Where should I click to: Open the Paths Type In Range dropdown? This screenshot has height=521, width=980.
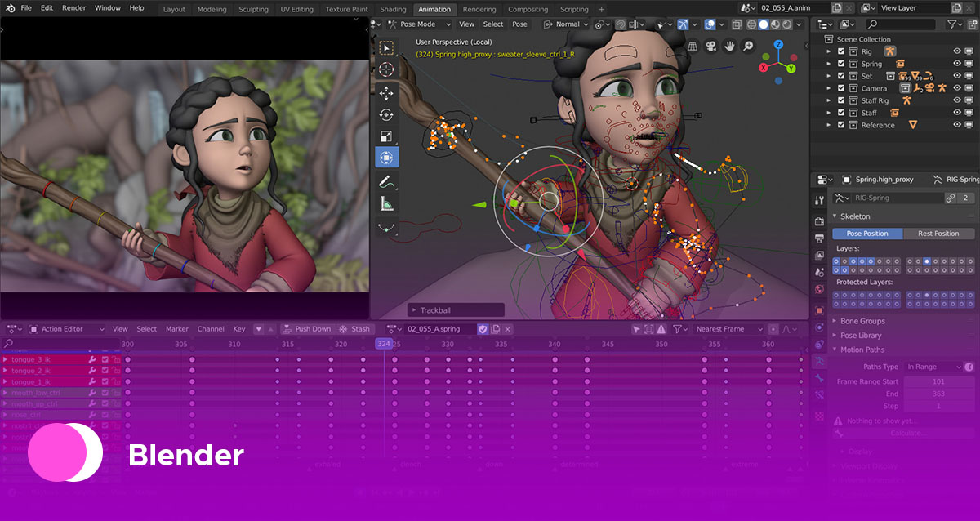(933, 367)
